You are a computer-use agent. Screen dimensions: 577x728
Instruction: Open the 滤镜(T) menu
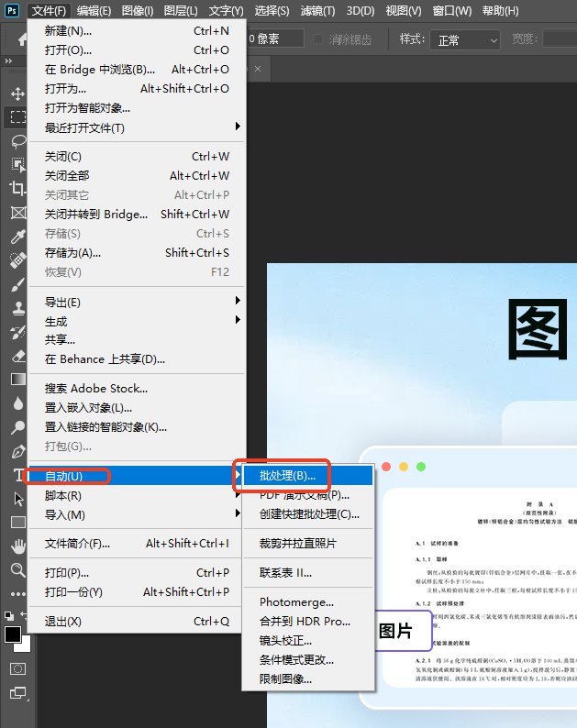click(317, 10)
